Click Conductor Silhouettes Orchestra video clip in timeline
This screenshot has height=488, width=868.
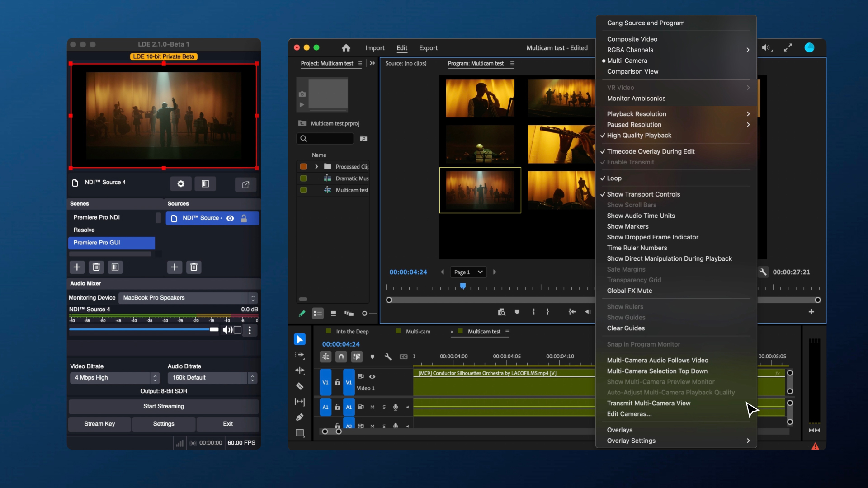coord(504,382)
